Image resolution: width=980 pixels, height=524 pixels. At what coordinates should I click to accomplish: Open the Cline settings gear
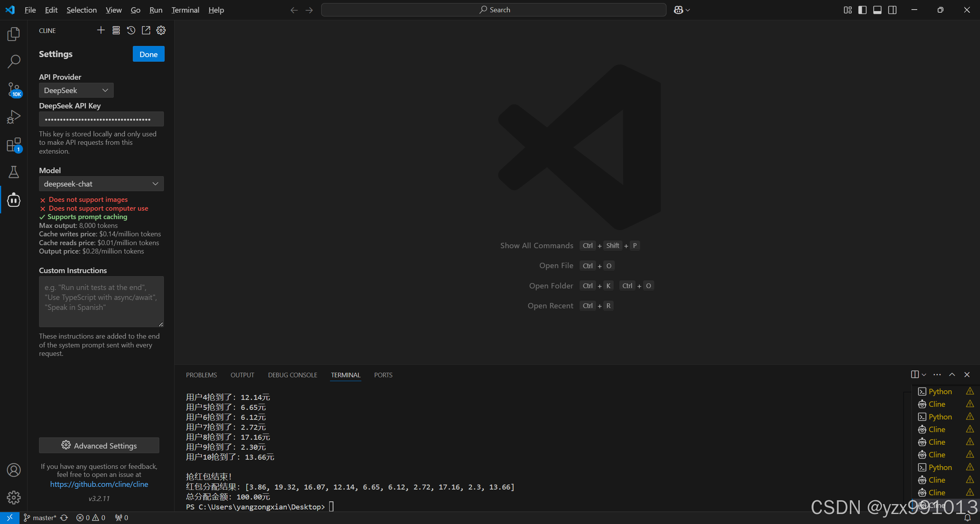click(161, 30)
